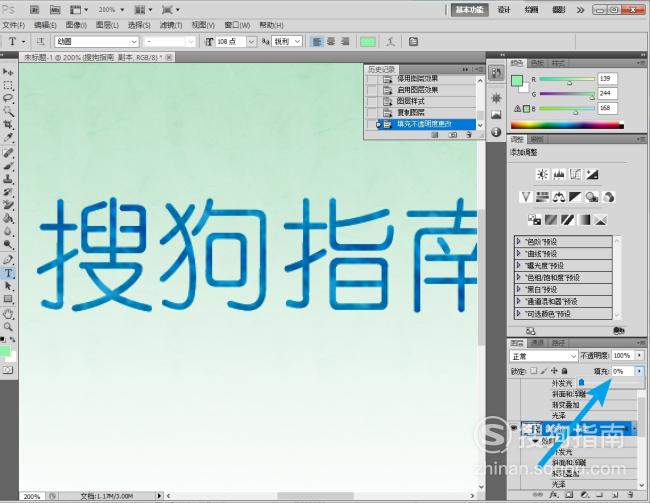Toggle the Character and Paragraph panels
This screenshot has height=503, width=650.
(x=413, y=41)
